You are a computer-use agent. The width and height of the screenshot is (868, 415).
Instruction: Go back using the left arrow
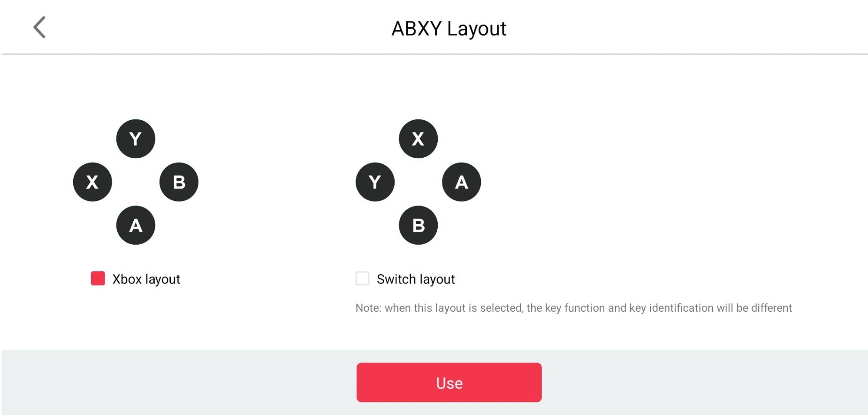40,27
